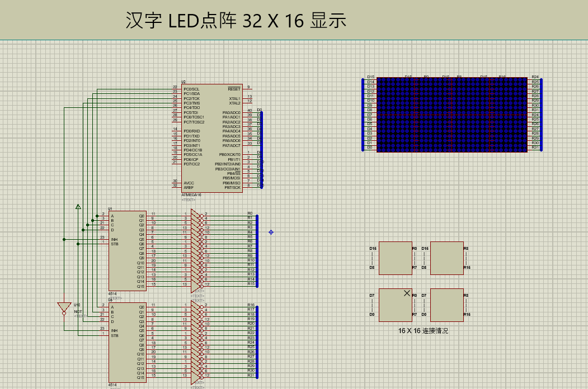Click the 'PC7/TOSC2' pin label
This screenshot has height=389, width=588.
point(194,122)
